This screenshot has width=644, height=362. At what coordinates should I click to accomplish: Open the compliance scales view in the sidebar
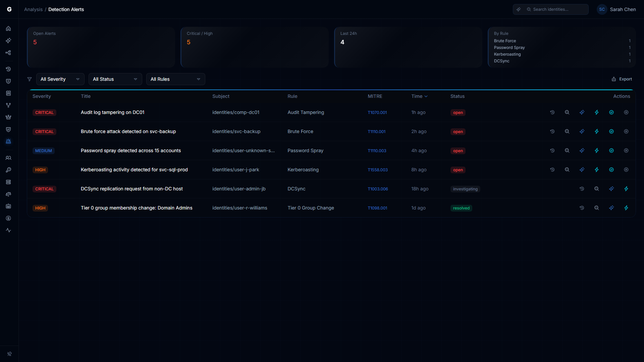pos(8,194)
